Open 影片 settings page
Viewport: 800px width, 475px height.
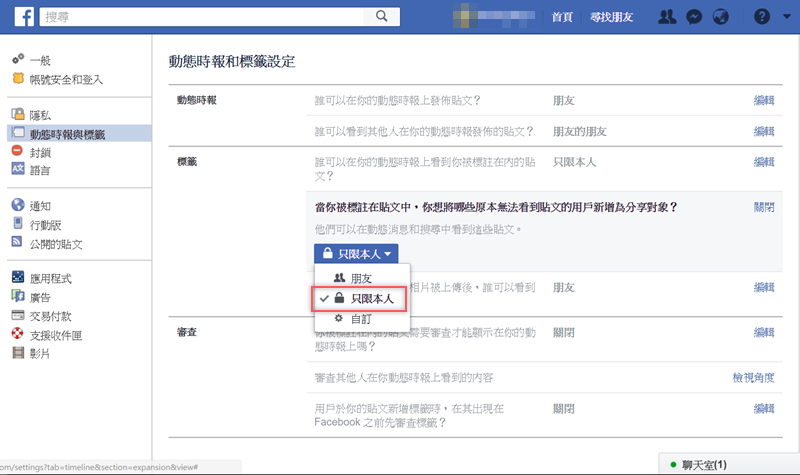(x=40, y=354)
